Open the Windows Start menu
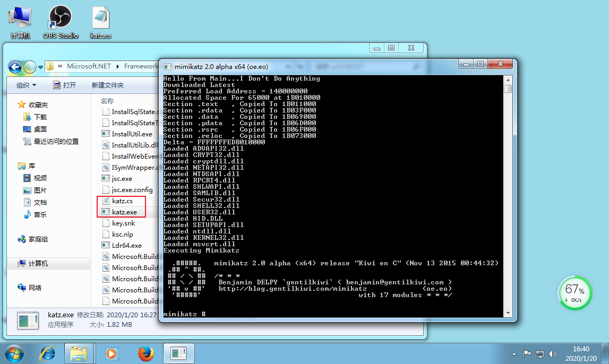609x364 pixels. [14, 353]
